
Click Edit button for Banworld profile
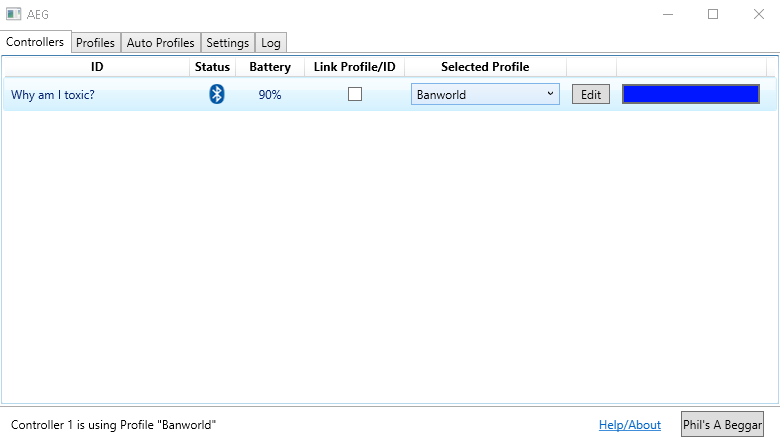pyautogui.click(x=591, y=94)
